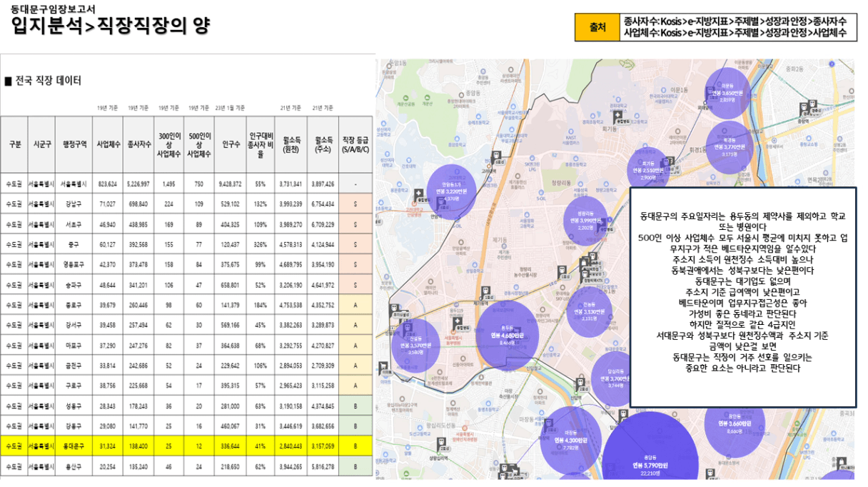Click the '연봉 3,570만원' map circle

(x=417, y=344)
